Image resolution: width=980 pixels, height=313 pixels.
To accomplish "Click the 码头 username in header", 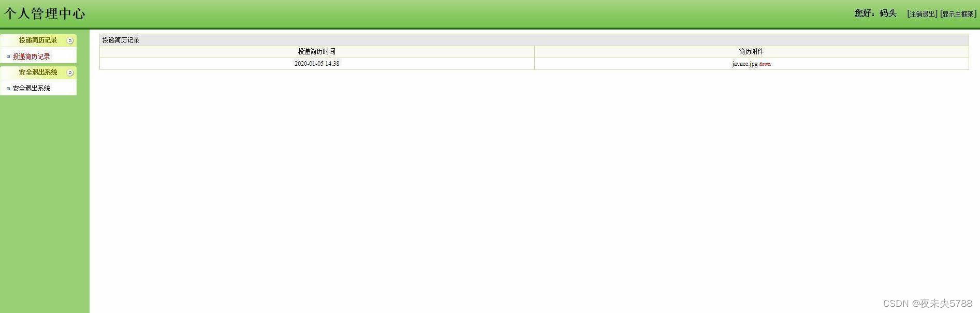I will pos(888,13).
